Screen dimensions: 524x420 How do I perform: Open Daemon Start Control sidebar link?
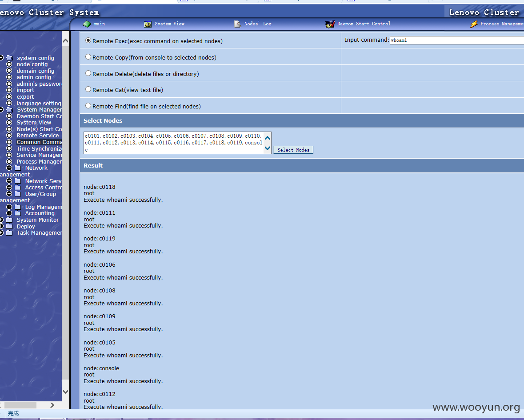(x=39, y=116)
